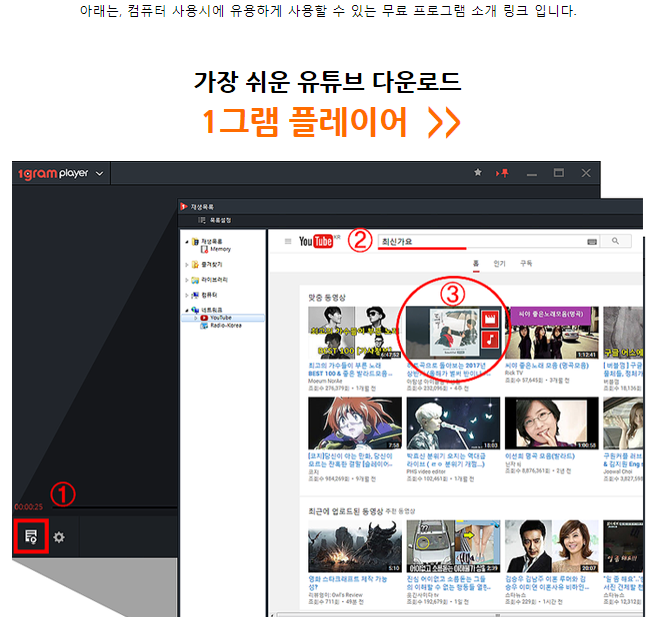
Task: Open the 이선희 명곡 모음 video thumbnail
Action: coord(552,423)
